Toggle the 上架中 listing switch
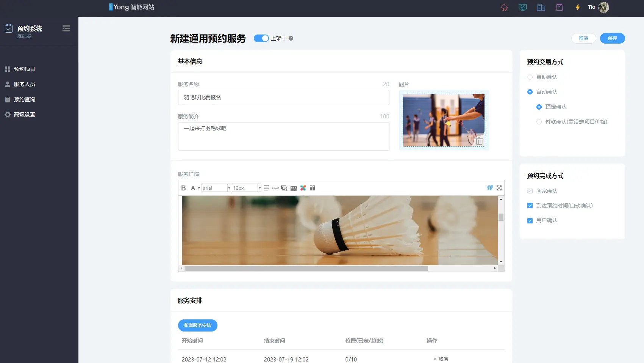Viewport: 644px width, 363px height. [261, 38]
